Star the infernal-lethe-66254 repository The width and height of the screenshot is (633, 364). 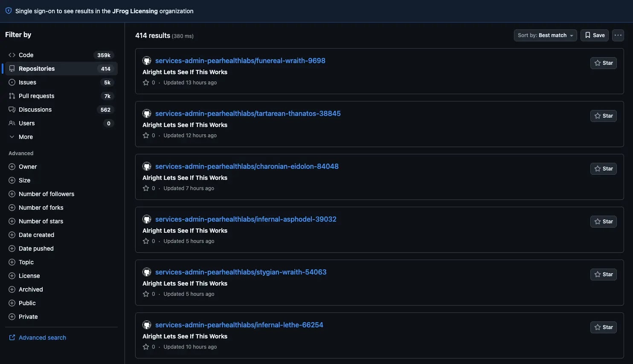pos(603,327)
